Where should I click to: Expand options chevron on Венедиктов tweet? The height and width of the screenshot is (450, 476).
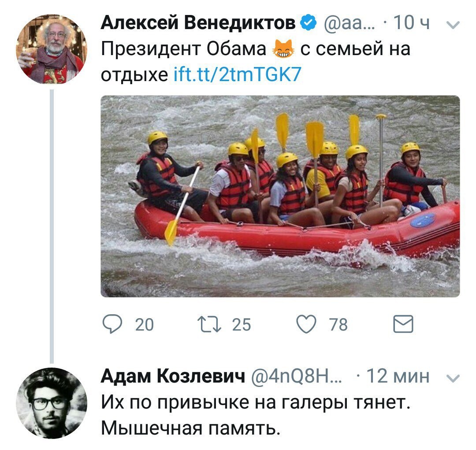tap(453, 24)
